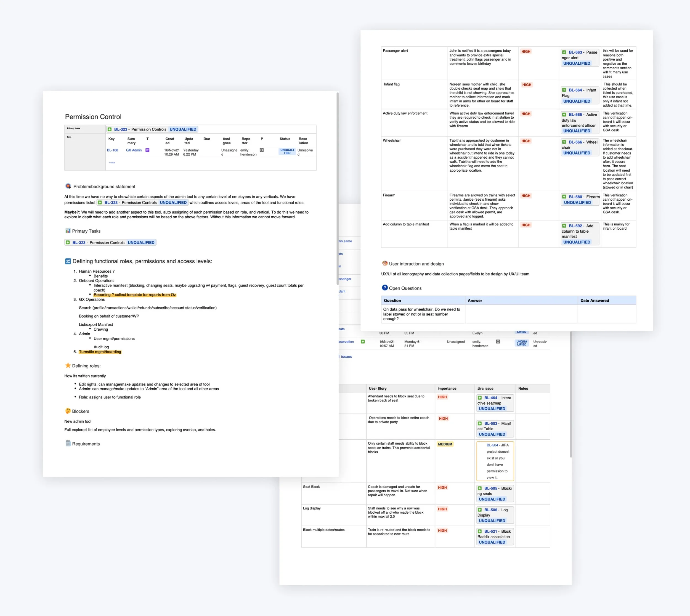The width and height of the screenshot is (690, 616).
Task: Click the palette icon beside User interaction and design
Action: pyautogui.click(x=384, y=263)
